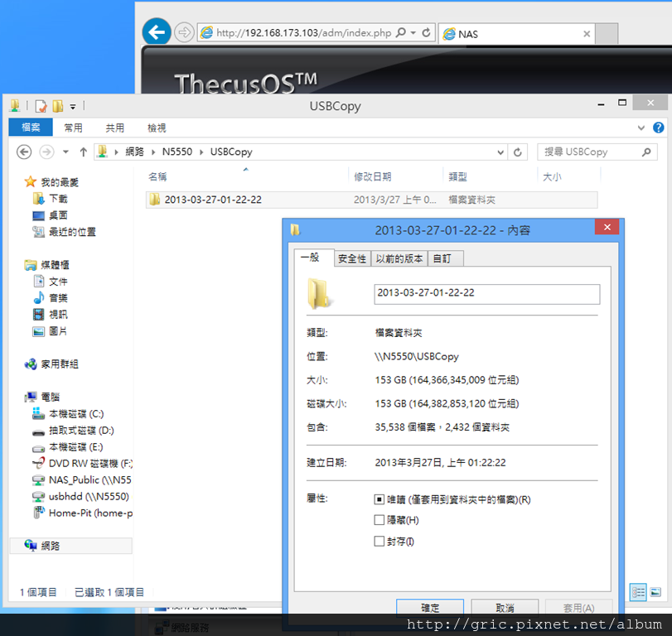Screen dimensions: 672x636
Task: Open Home-Pit media device
Action: point(90,513)
